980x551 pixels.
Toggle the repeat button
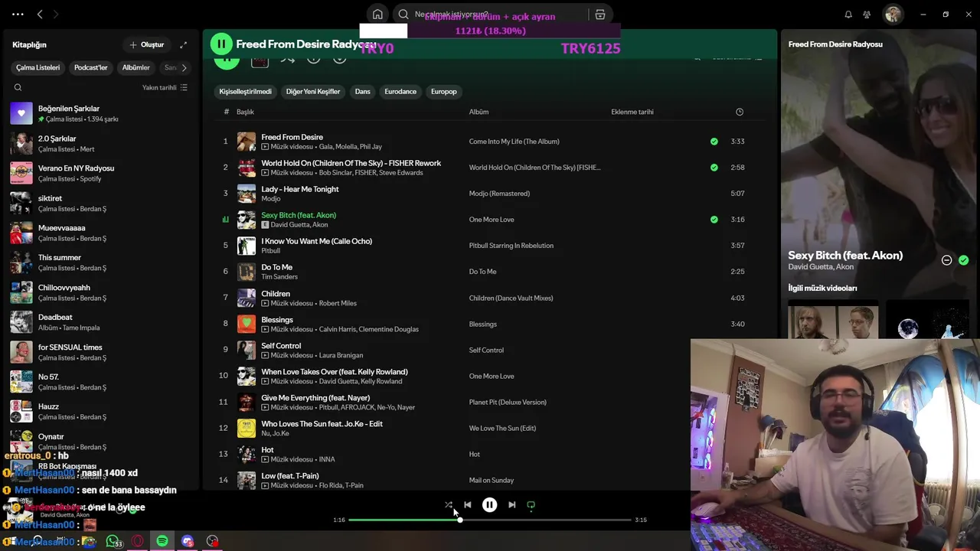531,505
